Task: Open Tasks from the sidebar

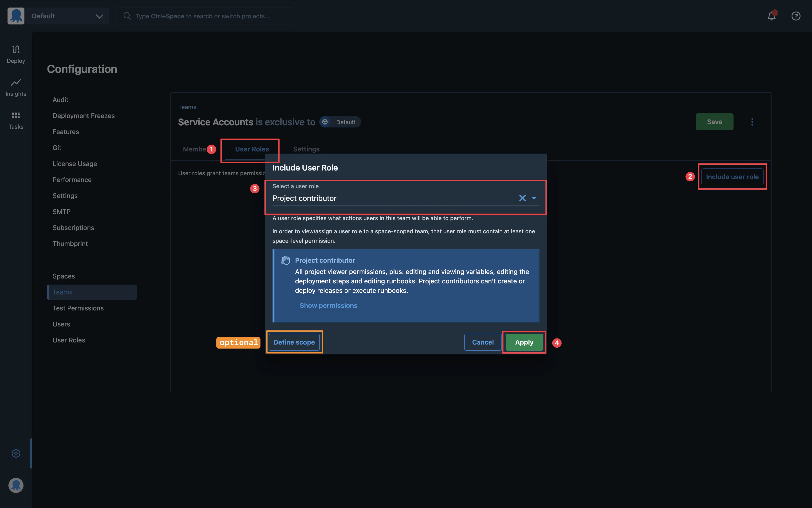Action: [x=16, y=120]
